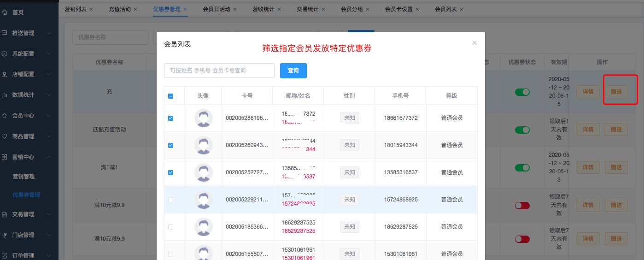Open 优惠券管理 in sidebar
The height and width of the screenshot is (260, 644).
tap(26, 195)
